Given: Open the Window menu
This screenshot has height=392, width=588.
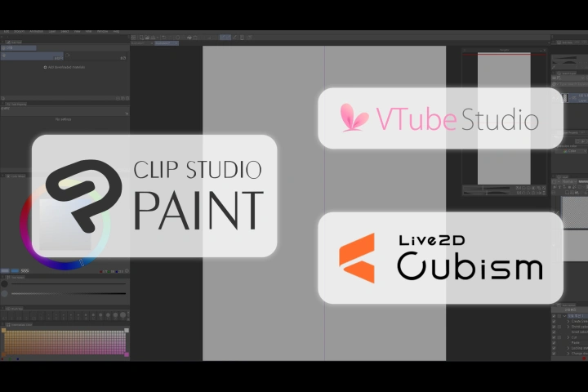Looking at the screenshot, I should point(102,32).
